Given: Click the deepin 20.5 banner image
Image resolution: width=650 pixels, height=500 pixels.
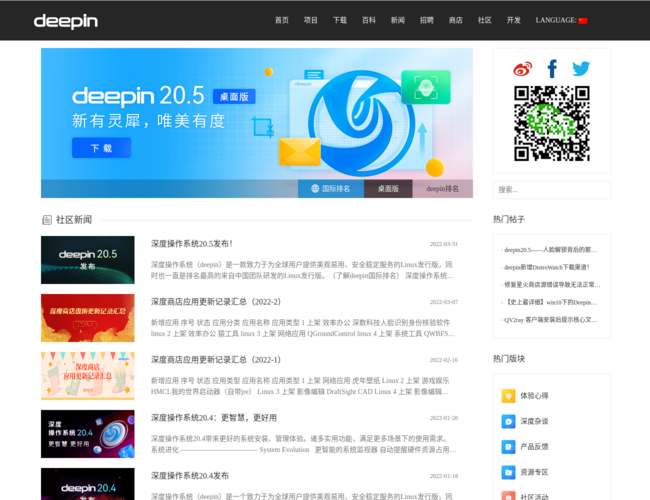Looking at the screenshot, I should [257, 123].
